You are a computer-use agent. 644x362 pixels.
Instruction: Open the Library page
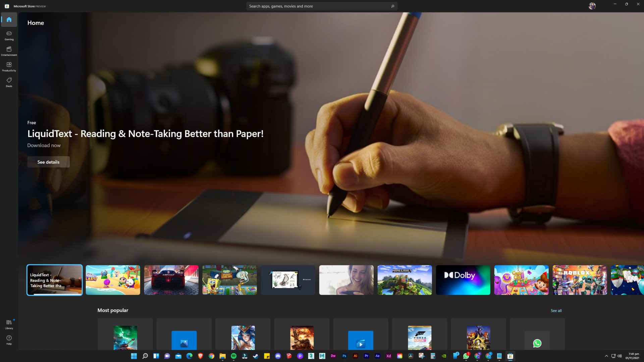click(9, 324)
